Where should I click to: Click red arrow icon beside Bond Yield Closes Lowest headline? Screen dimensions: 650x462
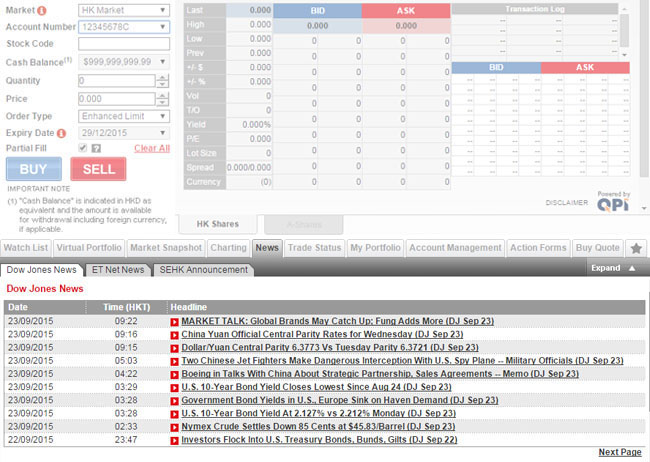point(174,388)
